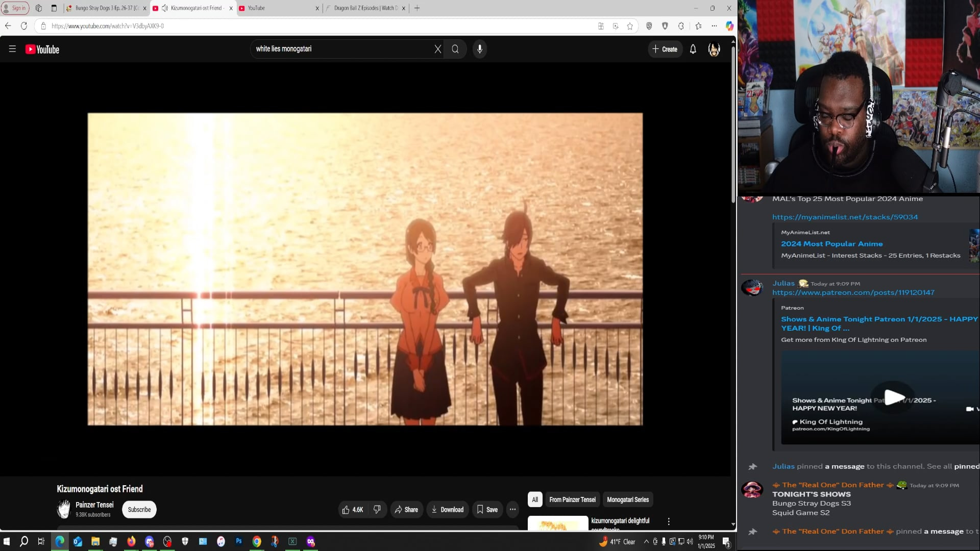980x551 pixels.
Task: Open the more actions menu beside Save
Action: coord(512,510)
